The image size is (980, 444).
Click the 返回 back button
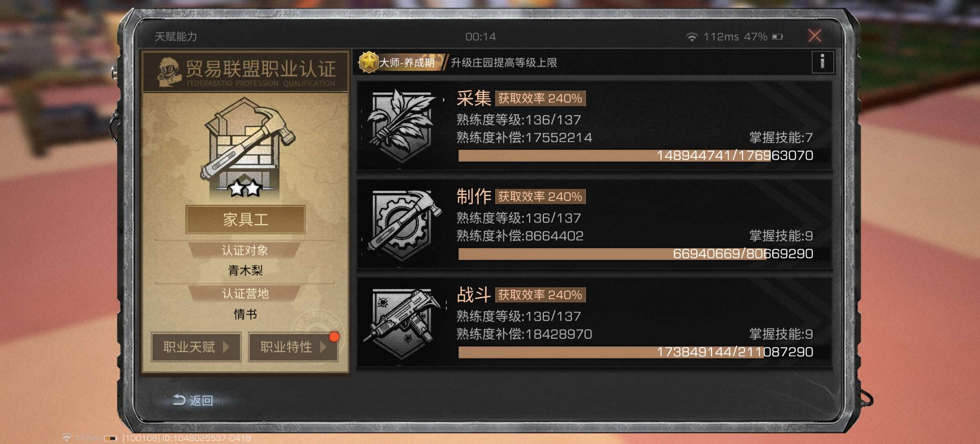click(193, 400)
